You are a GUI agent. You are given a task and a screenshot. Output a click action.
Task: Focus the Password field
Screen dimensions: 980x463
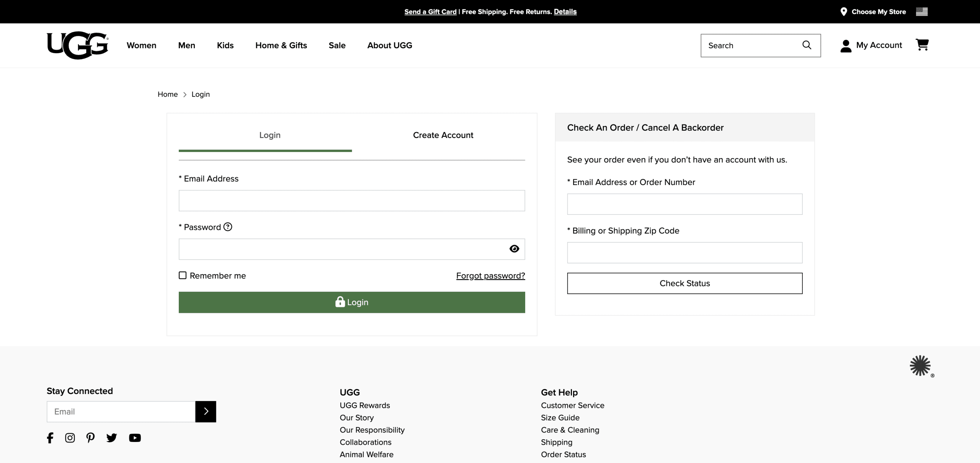point(352,249)
